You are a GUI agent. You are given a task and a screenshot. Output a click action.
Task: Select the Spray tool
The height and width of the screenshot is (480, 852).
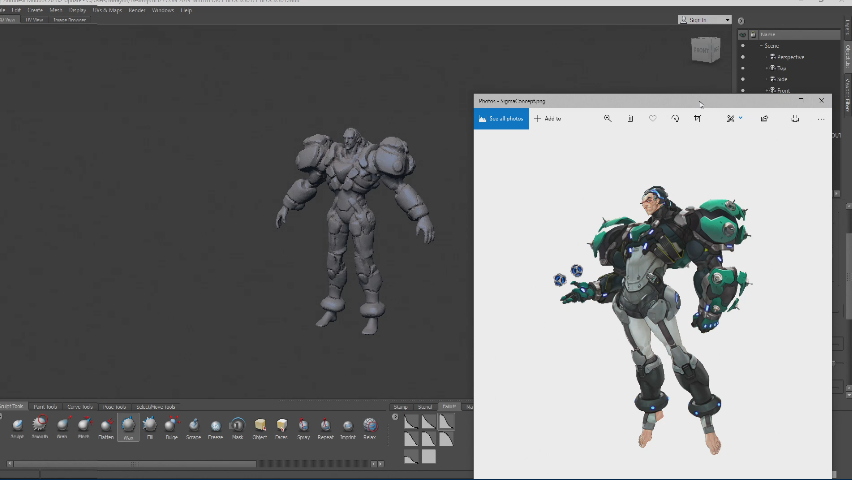pos(303,427)
